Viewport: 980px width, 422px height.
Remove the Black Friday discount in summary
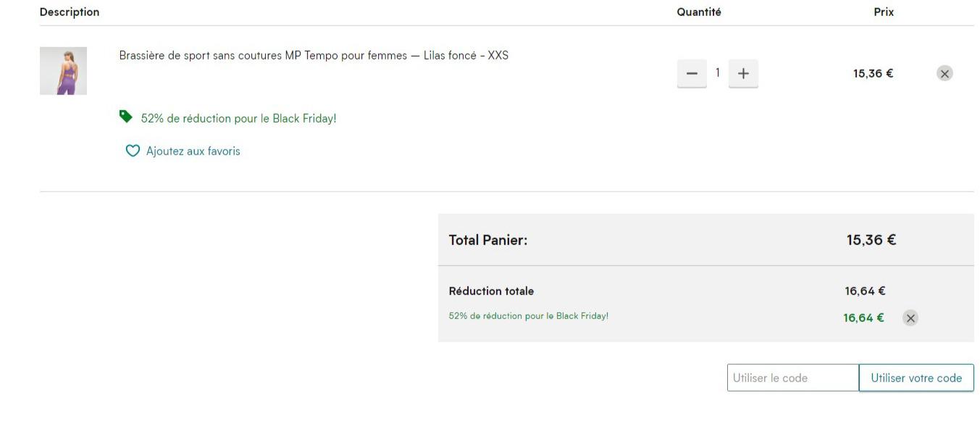[911, 318]
